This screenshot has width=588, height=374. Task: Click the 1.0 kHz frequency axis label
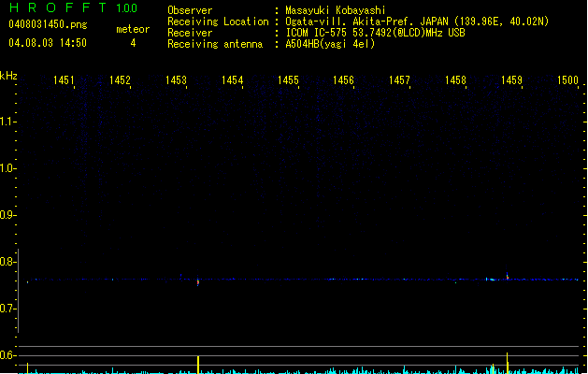(7, 168)
